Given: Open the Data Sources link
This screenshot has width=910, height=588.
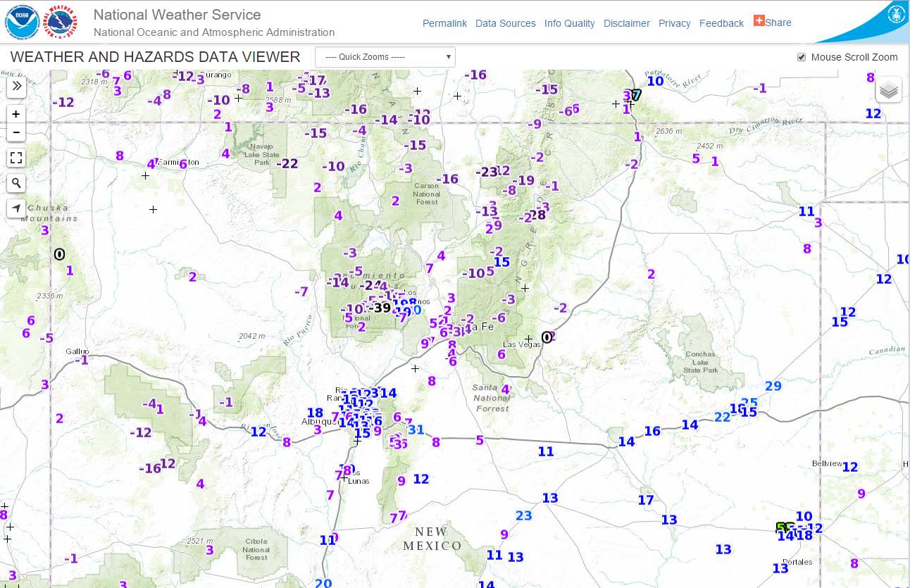Looking at the screenshot, I should tap(506, 23).
